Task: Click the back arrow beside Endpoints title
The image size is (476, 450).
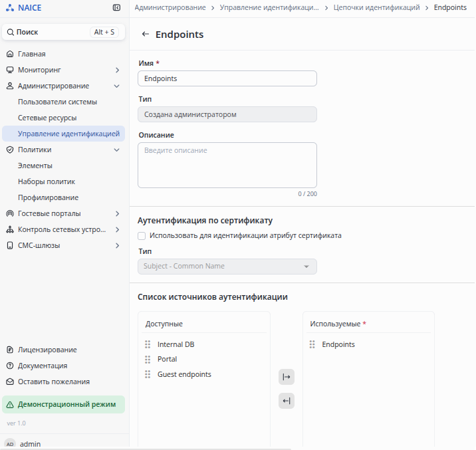Action: [x=146, y=35]
